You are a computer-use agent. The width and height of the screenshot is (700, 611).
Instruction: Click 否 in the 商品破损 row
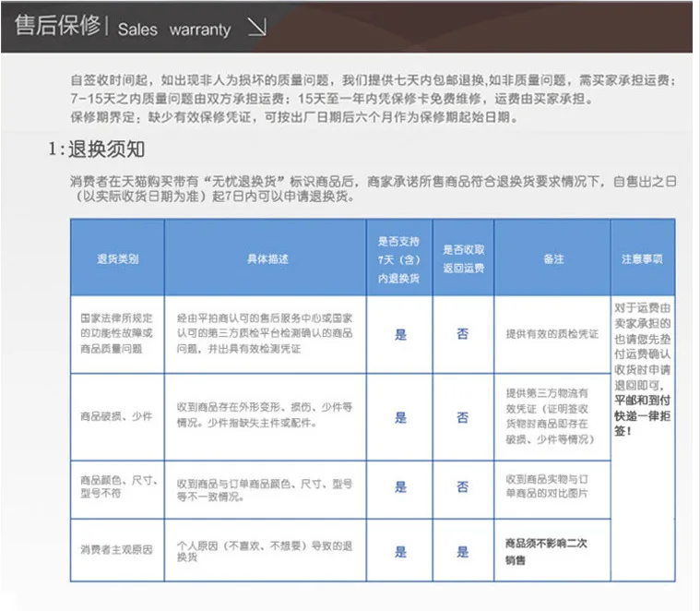463,417
